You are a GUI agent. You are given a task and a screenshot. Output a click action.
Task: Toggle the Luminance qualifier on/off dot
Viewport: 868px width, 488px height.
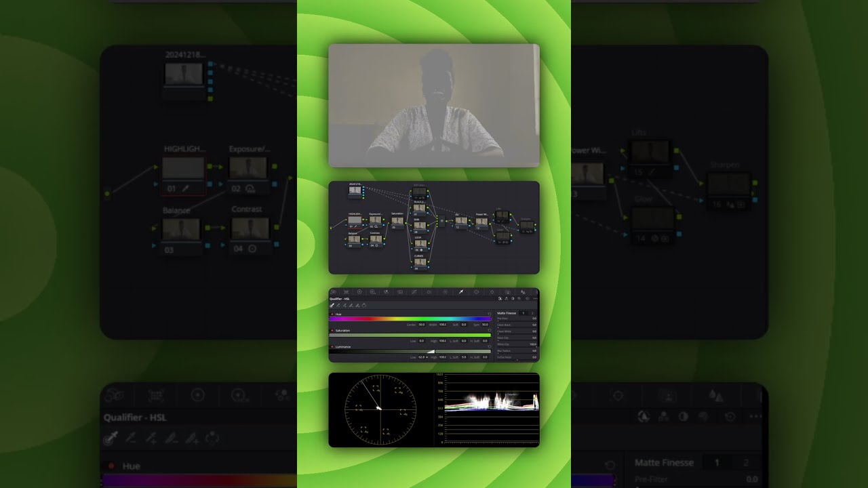coord(332,346)
